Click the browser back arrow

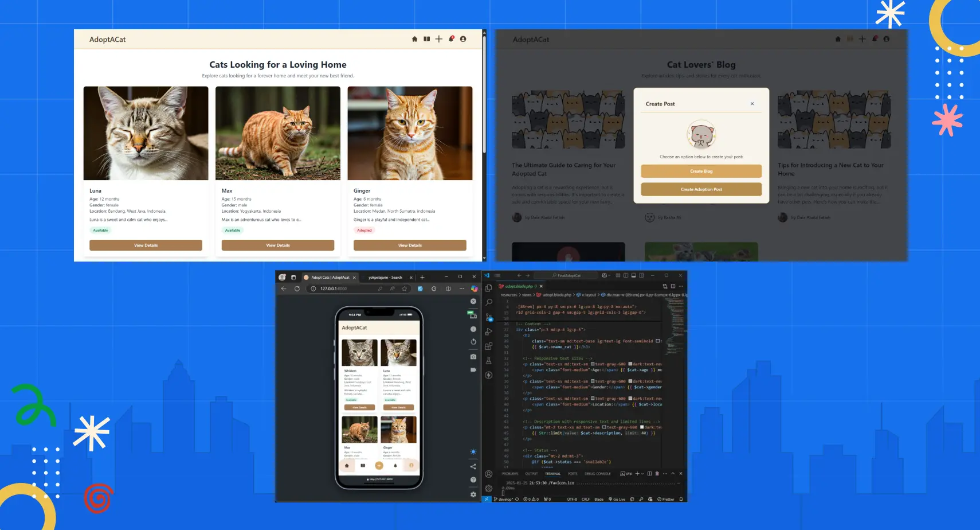point(284,289)
